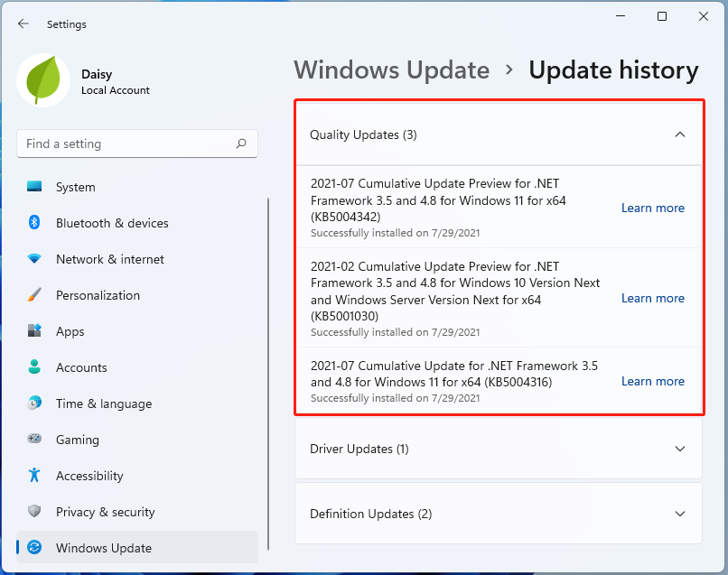Screen dimensions: 728x575
Task: Click the Personalization paintbrush icon
Action: [34, 294]
